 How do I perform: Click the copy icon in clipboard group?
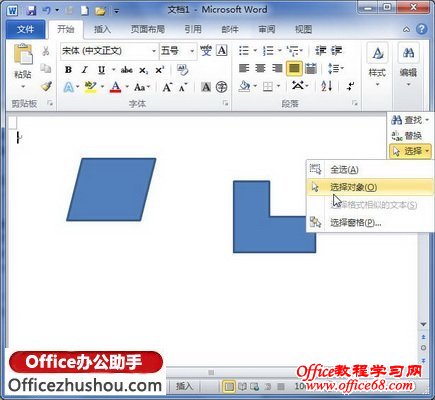(46, 69)
